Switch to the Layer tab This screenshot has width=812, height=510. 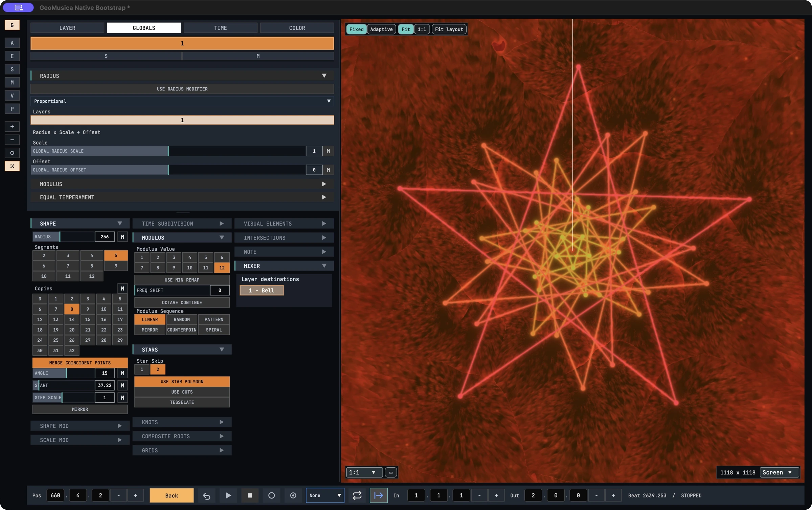[67, 28]
